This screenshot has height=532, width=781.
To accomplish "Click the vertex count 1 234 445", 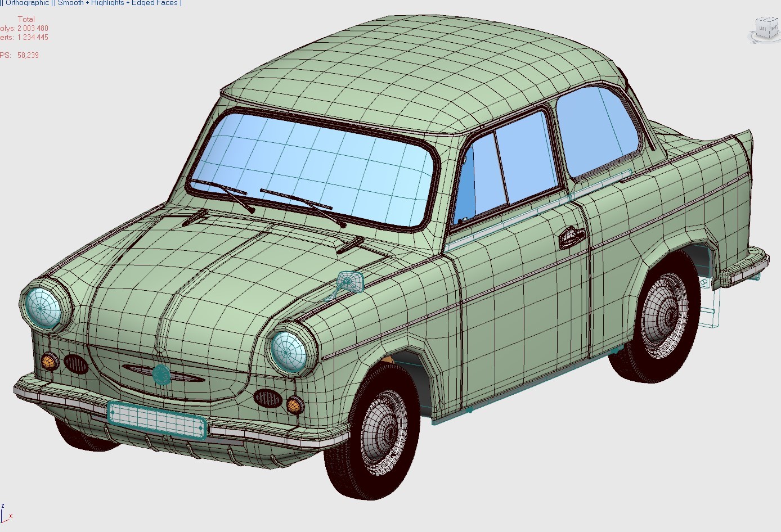I will point(33,38).
